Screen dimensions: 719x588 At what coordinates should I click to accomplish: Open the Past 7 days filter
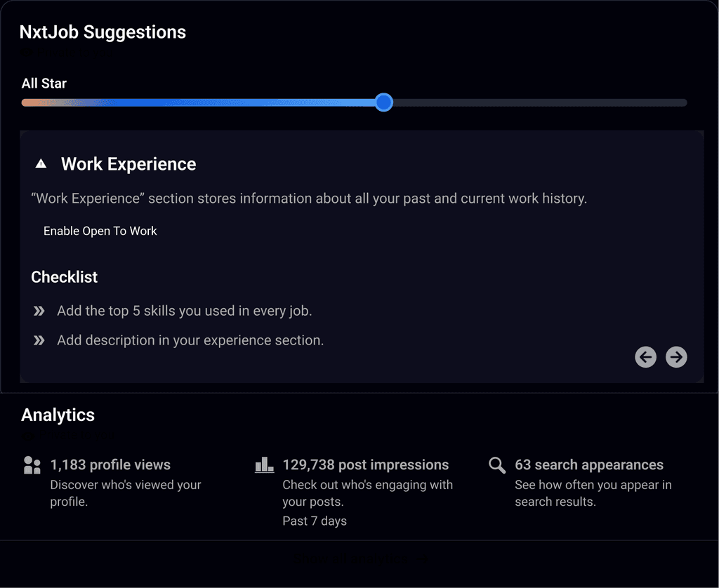tap(315, 521)
